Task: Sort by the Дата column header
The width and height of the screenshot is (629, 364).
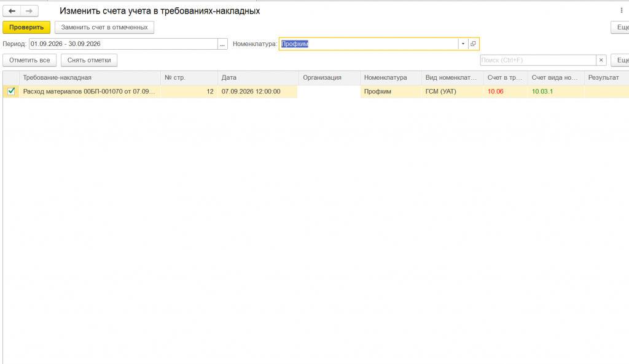Action: click(258, 78)
